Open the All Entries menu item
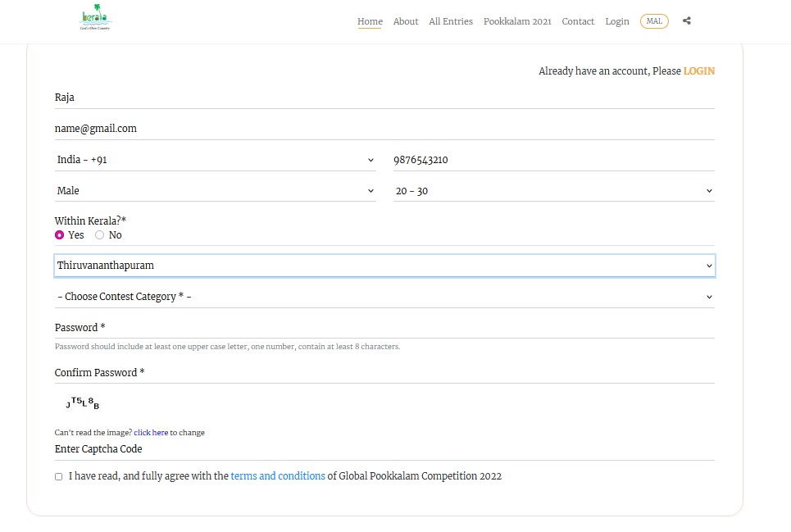This screenshot has height=532, width=791. (451, 21)
